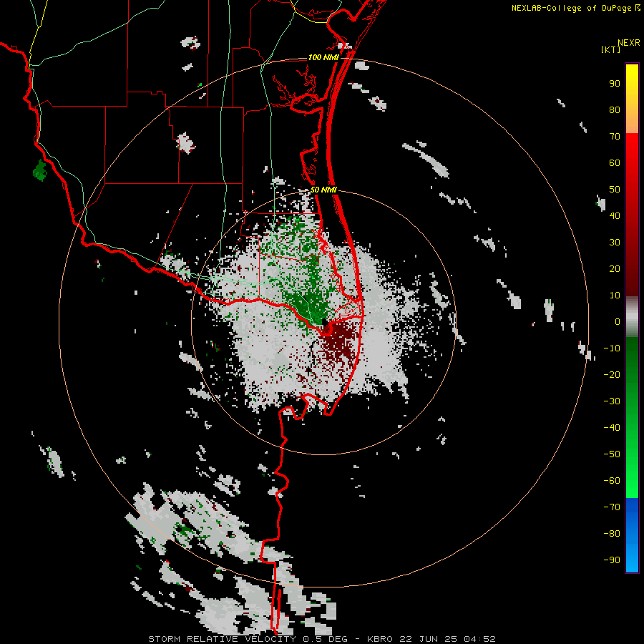
Task: Click the blue bottom segment of the color bar
Action: click(632, 535)
